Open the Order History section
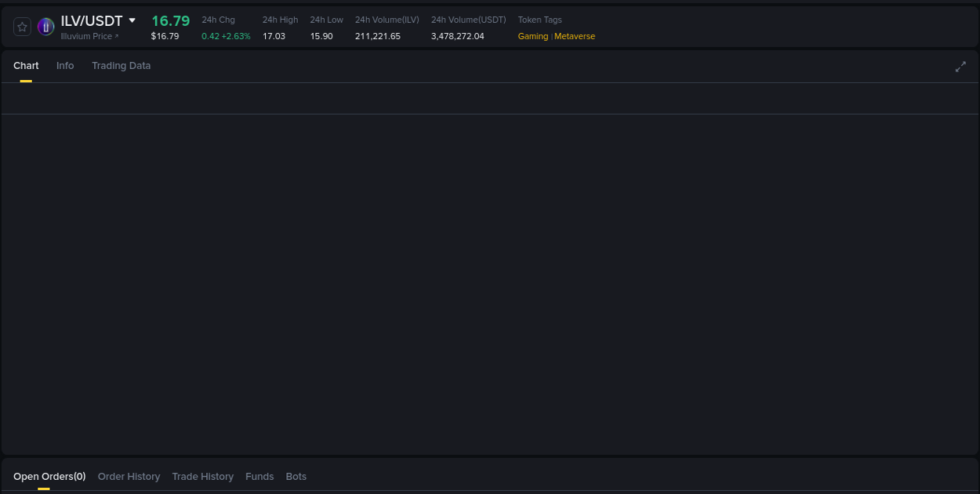This screenshot has height=494, width=980. tap(129, 476)
